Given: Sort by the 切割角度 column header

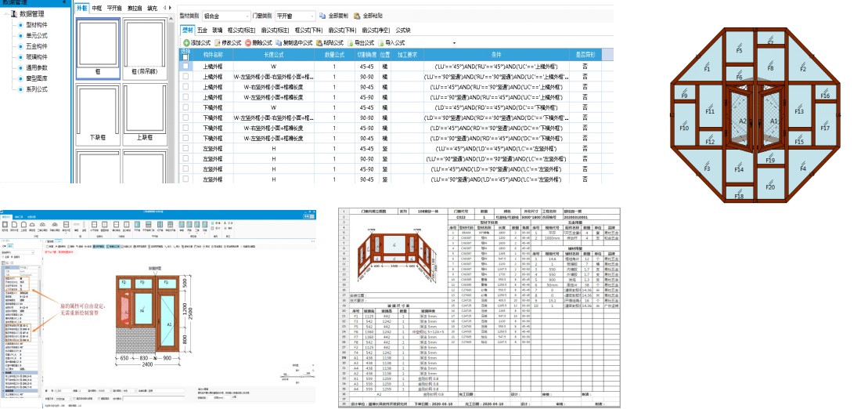Looking at the screenshot, I should pyautogui.click(x=366, y=55).
